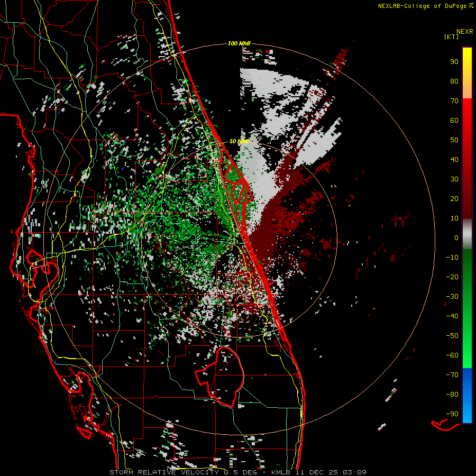Click the gray zero-velocity color bar segment
The width and height of the screenshot is (476, 476).
[x=467, y=234]
